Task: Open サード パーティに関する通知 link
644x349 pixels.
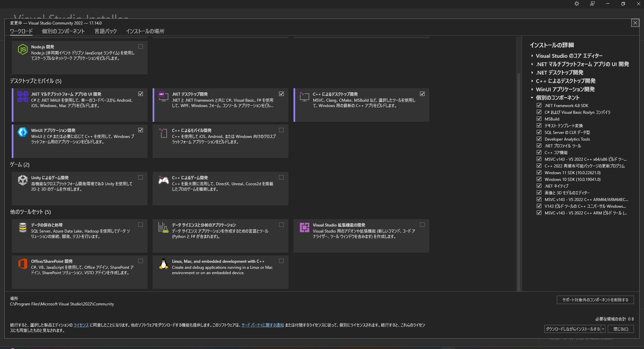Action: 263,325
